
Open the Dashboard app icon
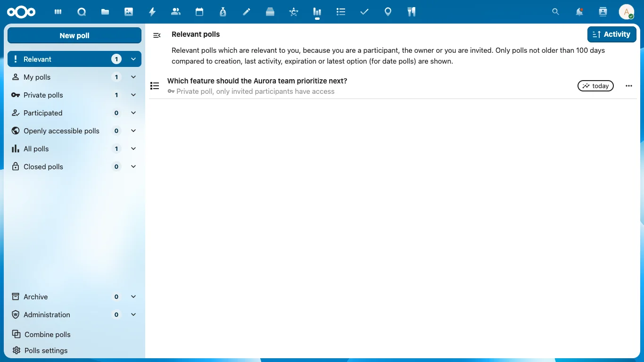pyautogui.click(x=58, y=12)
